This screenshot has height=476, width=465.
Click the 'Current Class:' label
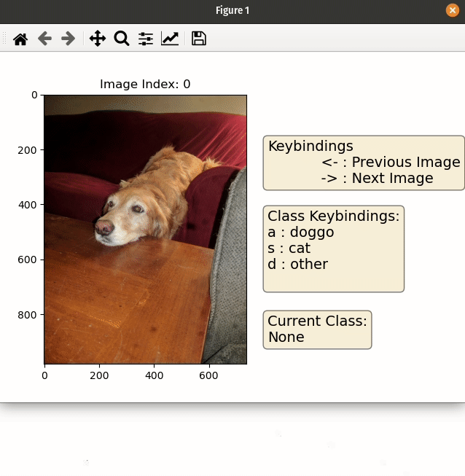(x=318, y=321)
